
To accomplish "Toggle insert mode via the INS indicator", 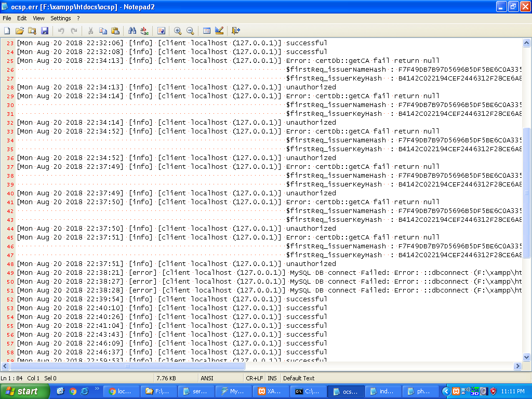I will click(x=272, y=378).
